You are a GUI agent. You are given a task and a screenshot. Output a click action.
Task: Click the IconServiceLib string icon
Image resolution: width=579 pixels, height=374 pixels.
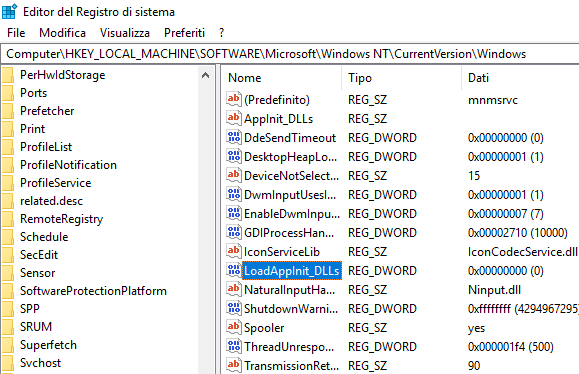click(x=234, y=251)
